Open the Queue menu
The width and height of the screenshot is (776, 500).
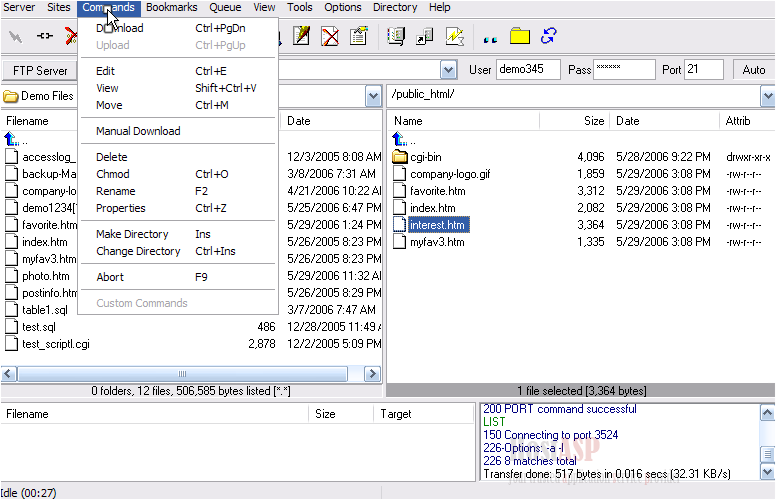click(x=225, y=7)
